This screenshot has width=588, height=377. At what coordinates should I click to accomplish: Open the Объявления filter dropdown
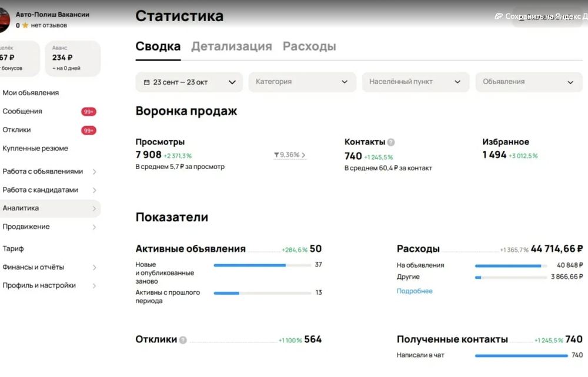[529, 82]
